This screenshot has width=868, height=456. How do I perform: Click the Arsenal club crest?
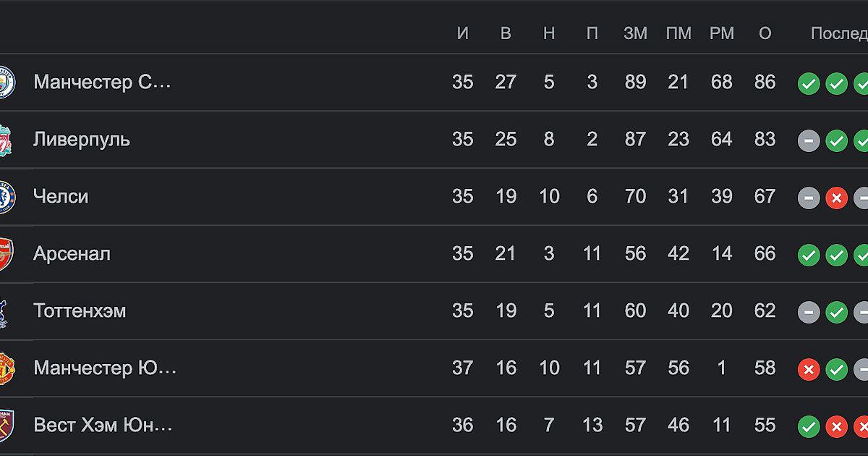(6, 254)
